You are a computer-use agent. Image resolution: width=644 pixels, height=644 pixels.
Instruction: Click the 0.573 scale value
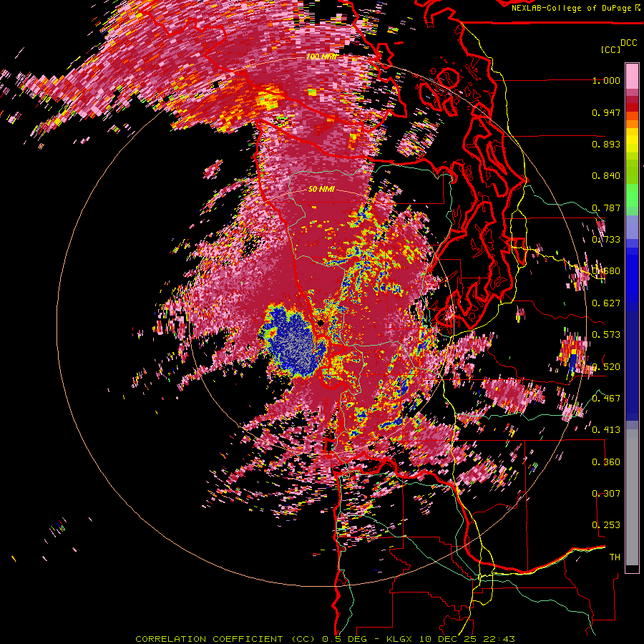606,335
